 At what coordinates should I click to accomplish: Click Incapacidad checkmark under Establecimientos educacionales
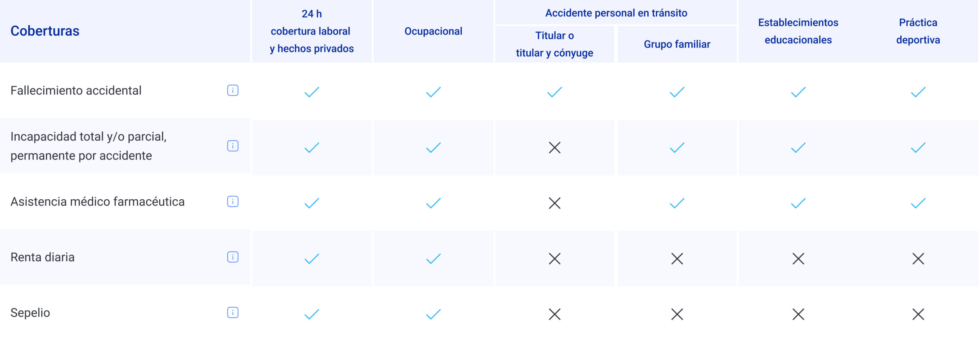[x=798, y=148]
